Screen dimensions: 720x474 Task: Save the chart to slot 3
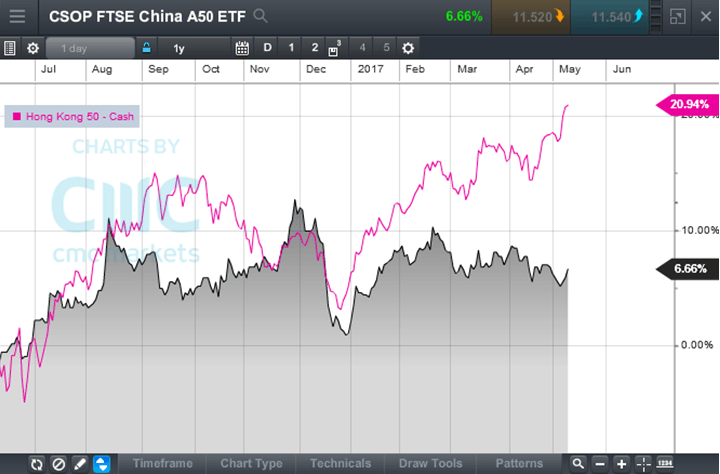(x=334, y=48)
